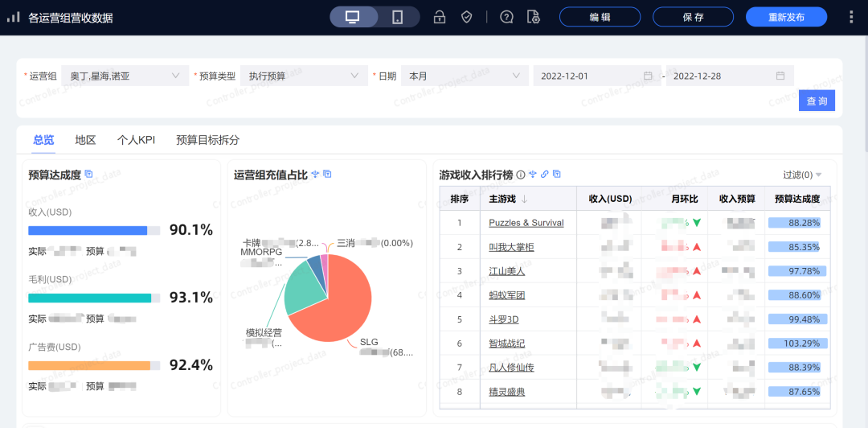This screenshot has height=428, width=868.
Task: Click link icon beside 游戏收入排行榜
Action: pos(545,175)
